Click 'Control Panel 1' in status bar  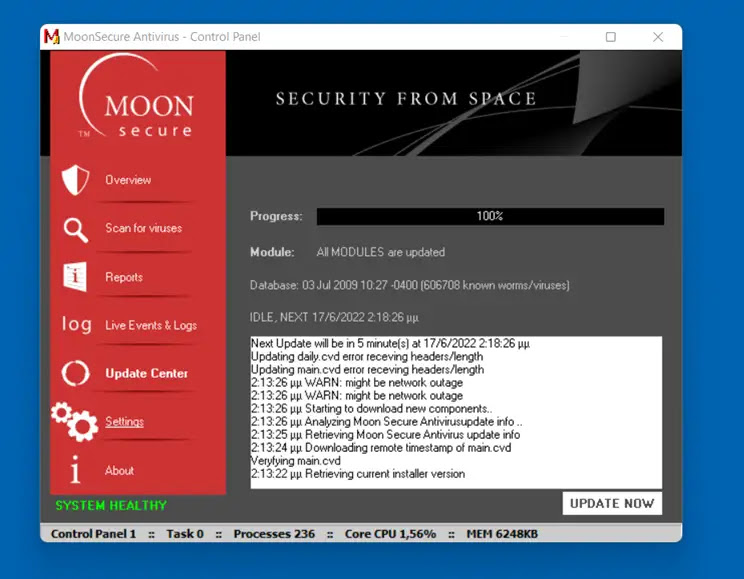pyautogui.click(x=93, y=534)
